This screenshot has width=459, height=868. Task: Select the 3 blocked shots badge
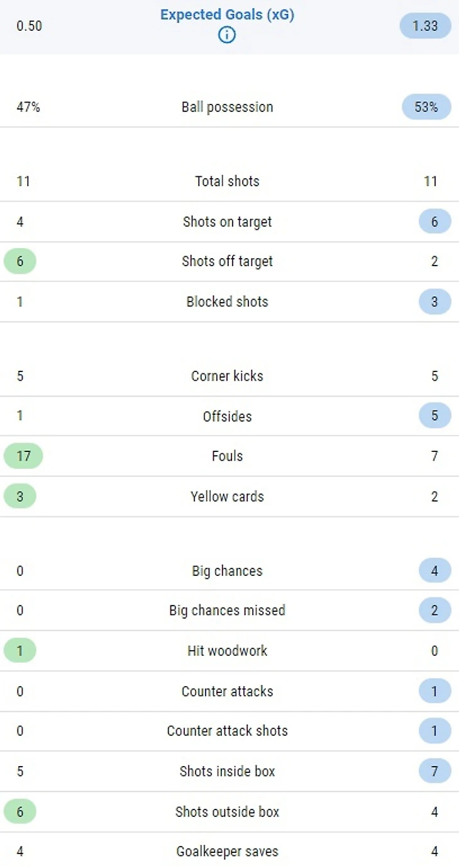(434, 302)
